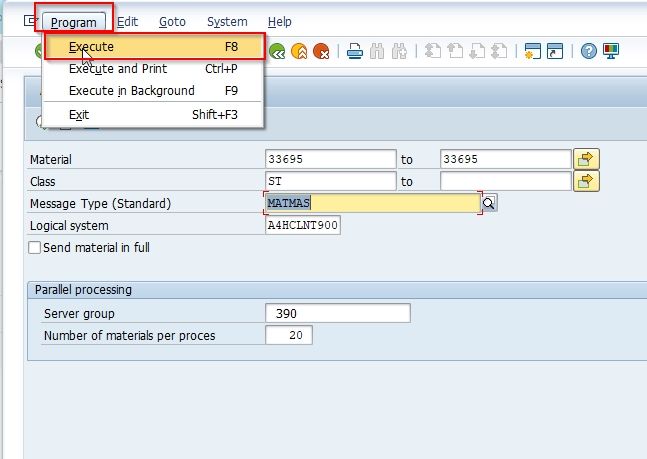Open the Help menu in menu bar
The image size is (647, 459).
pos(279,21)
